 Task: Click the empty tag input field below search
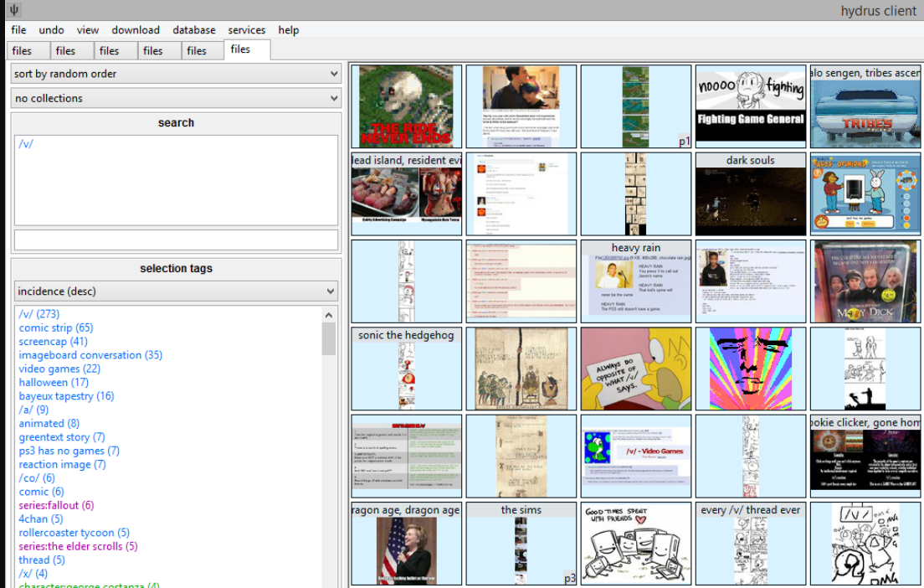[x=176, y=240]
